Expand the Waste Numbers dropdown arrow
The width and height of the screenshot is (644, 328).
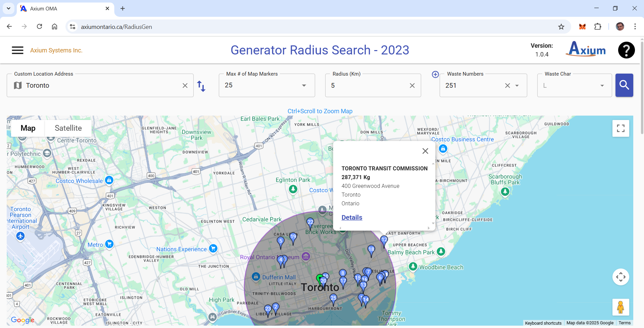[517, 86]
